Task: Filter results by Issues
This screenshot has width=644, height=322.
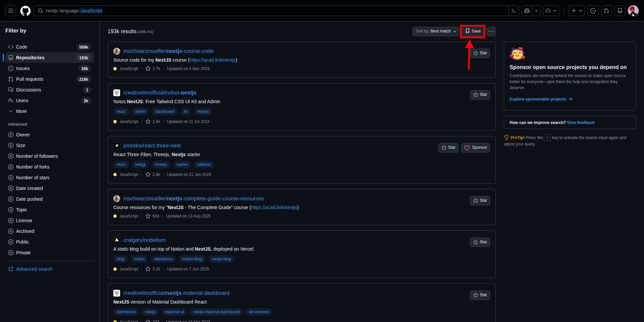Action: (50, 68)
